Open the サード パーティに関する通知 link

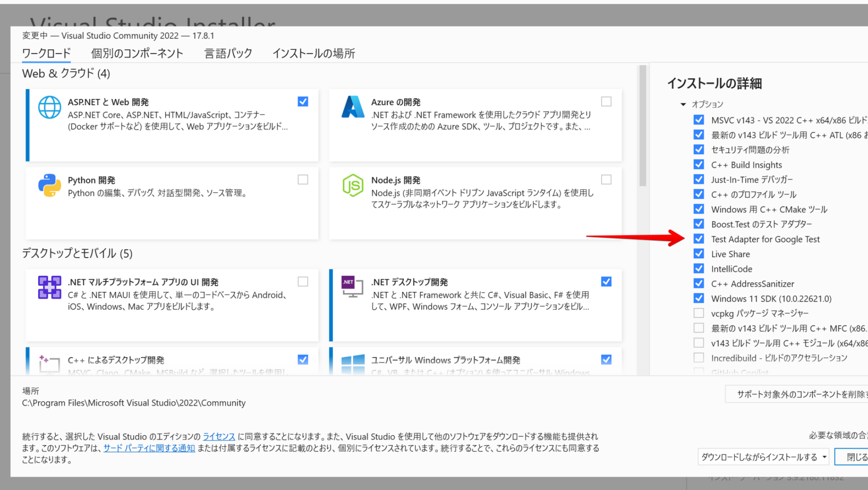149,448
